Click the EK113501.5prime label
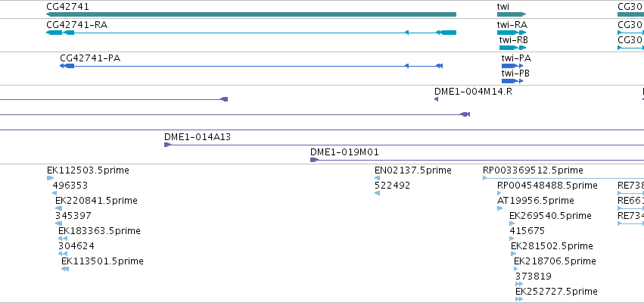644x303 pixels. [x=102, y=261]
